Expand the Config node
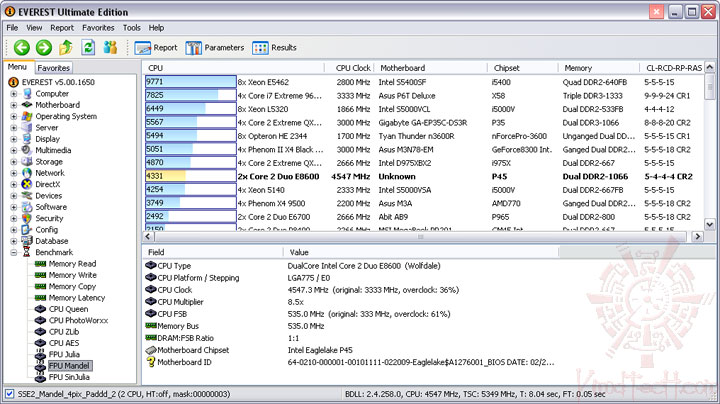The image size is (720, 404). (x=14, y=230)
